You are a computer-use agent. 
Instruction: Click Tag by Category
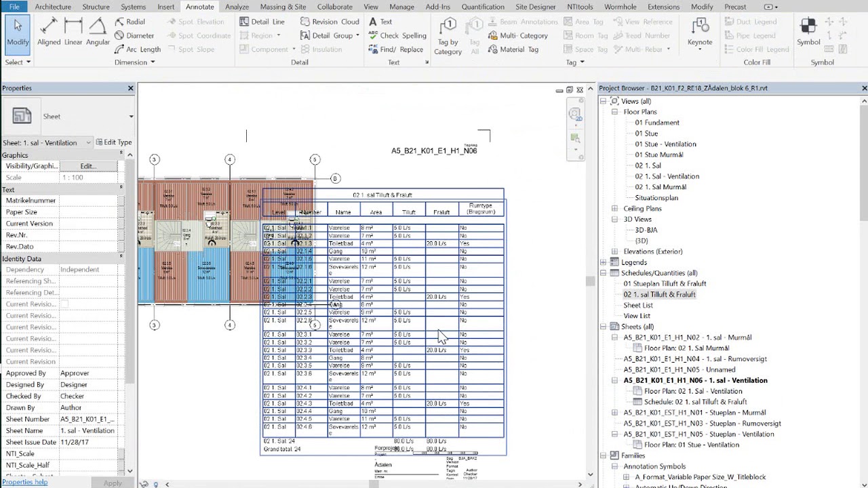[448, 37]
